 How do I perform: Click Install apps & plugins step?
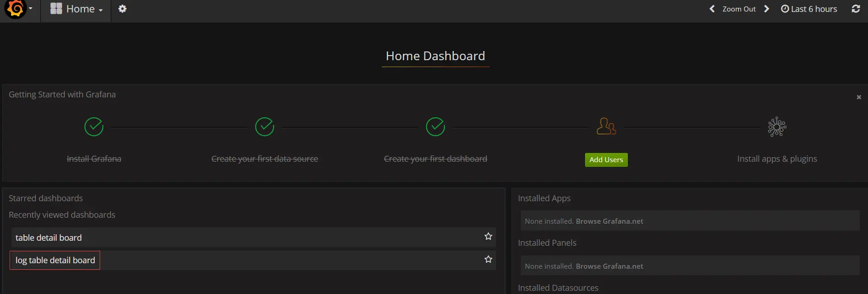click(x=777, y=159)
